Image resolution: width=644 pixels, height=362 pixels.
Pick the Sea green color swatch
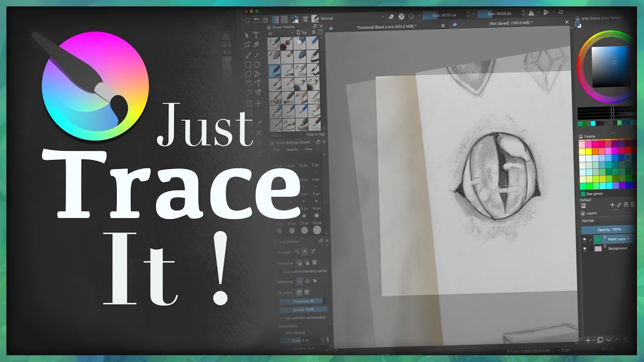[x=583, y=194]
